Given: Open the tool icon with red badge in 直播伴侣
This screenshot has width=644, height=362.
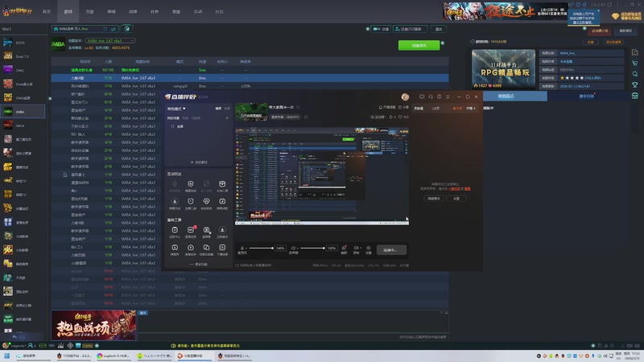Looking at the screenshot, I should [191, 230].
